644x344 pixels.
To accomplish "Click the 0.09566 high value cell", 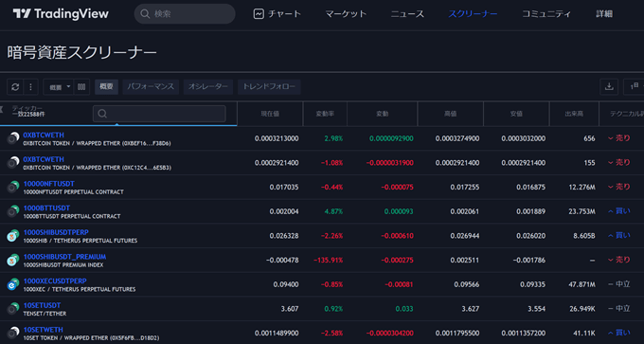I will tap(467, 284).
